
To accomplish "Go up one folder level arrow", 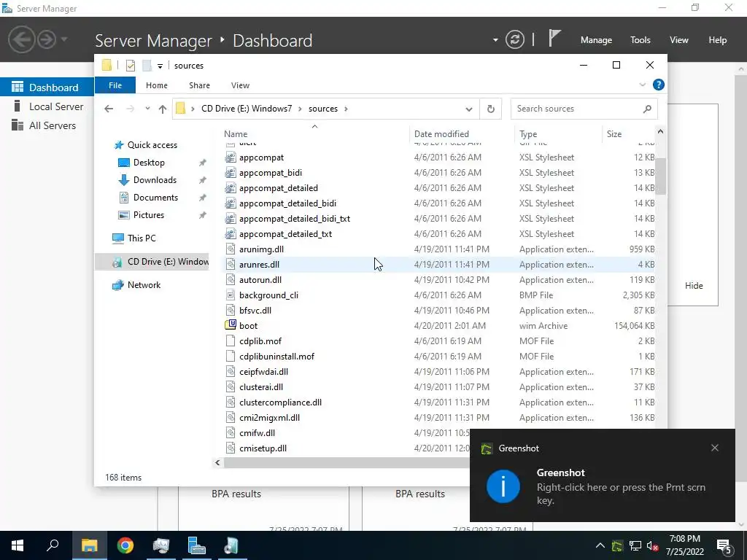I will coord(163,109).
